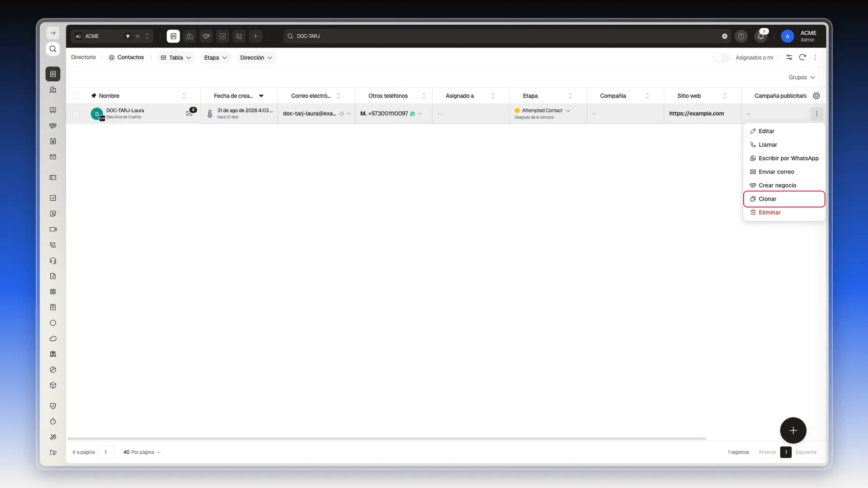Clear the DOC-TARJ search query
This screenshot has width=868, height=488.
(x=725, y=36)
